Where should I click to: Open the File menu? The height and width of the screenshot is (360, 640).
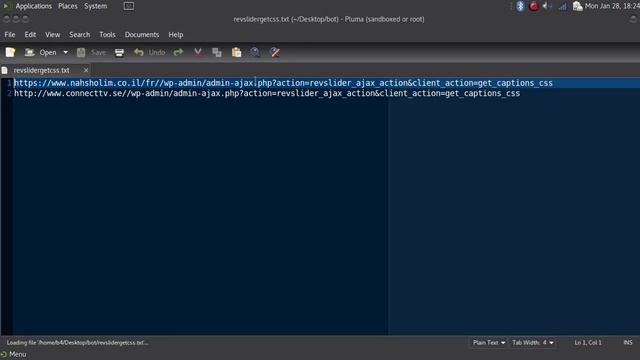point(10,35)
